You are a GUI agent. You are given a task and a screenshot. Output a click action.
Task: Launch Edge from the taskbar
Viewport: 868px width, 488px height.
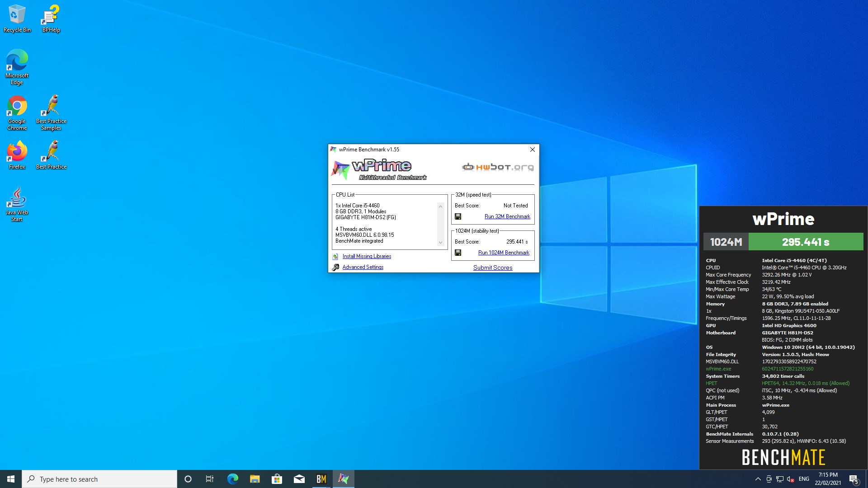click(232, 479)
